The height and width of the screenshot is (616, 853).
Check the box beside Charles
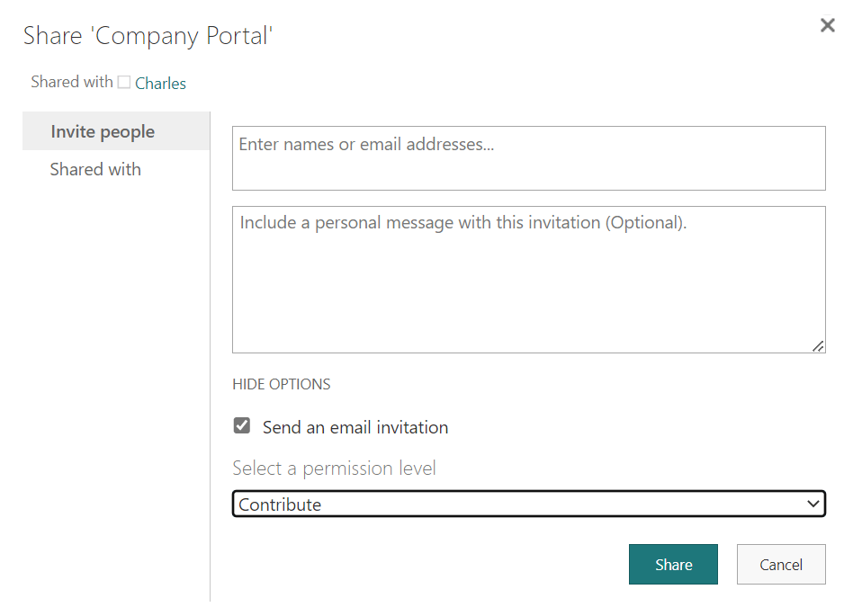click(x=124, y=82)
